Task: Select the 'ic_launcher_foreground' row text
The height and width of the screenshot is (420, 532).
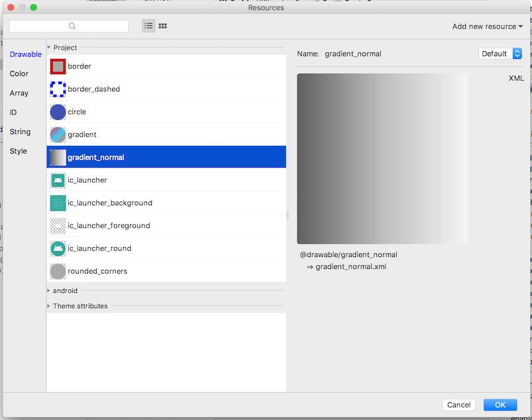Action: (x=109, y=226)
